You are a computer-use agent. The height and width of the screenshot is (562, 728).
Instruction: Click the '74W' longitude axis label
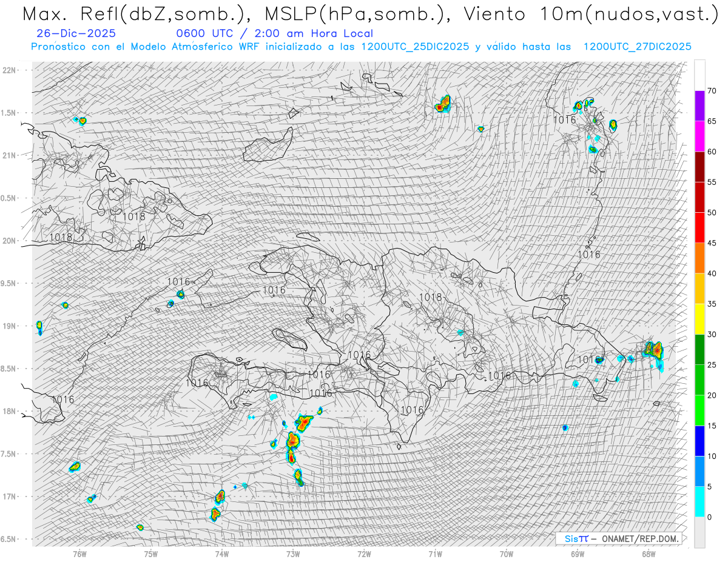tap(221, 554)
